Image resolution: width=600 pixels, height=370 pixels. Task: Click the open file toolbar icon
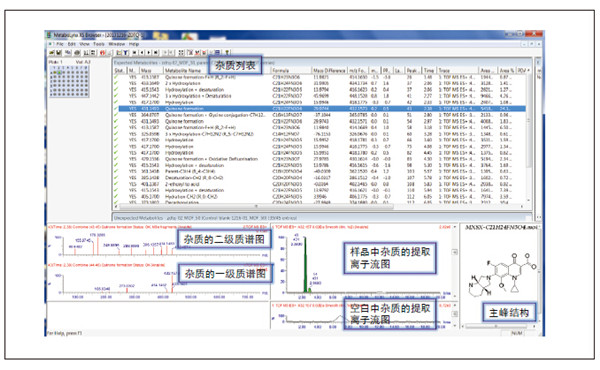pyautogui.click(x=51, y=52)
